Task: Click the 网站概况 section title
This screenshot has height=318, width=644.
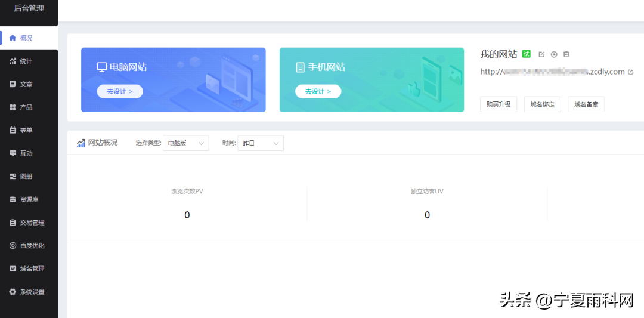Action: [x=103, y=143]
